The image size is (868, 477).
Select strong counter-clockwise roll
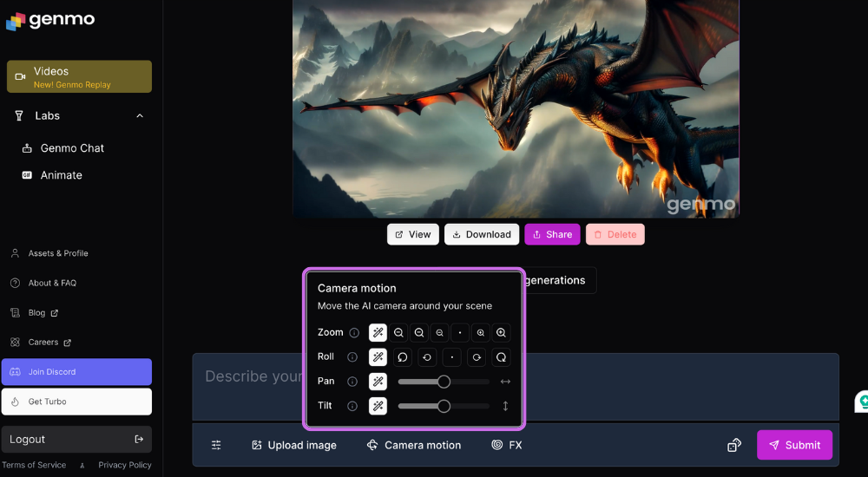point(403,357)
